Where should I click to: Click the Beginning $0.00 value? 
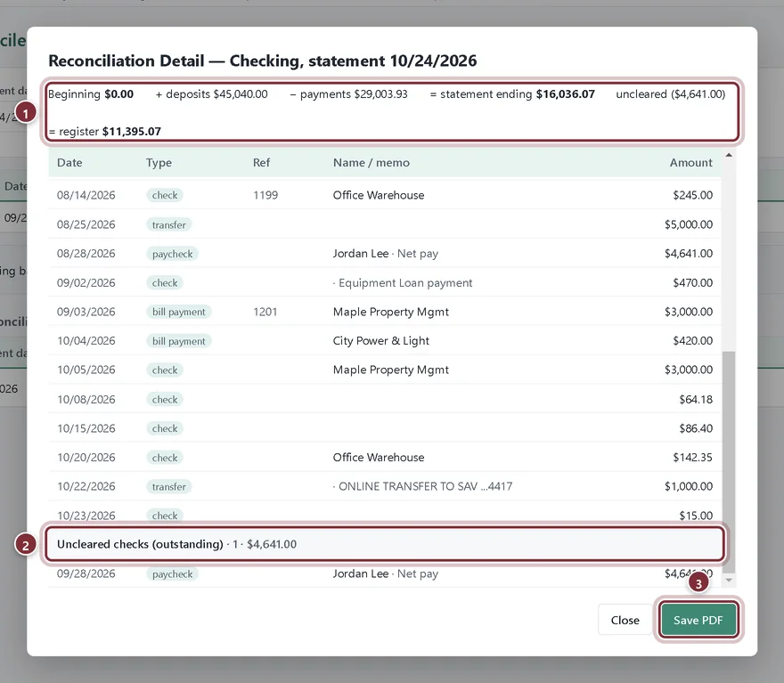pyautogui.click(x=119, y=94)
